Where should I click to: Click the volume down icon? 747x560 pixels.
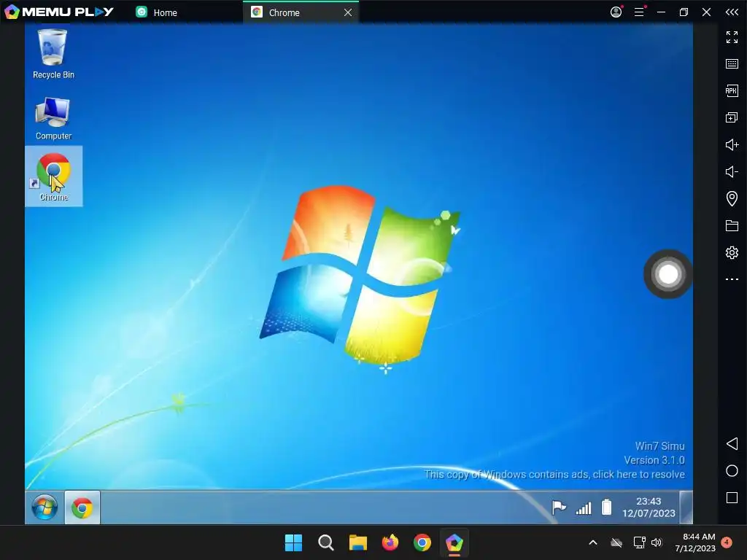pyautogui.click(x=732, y=171)
